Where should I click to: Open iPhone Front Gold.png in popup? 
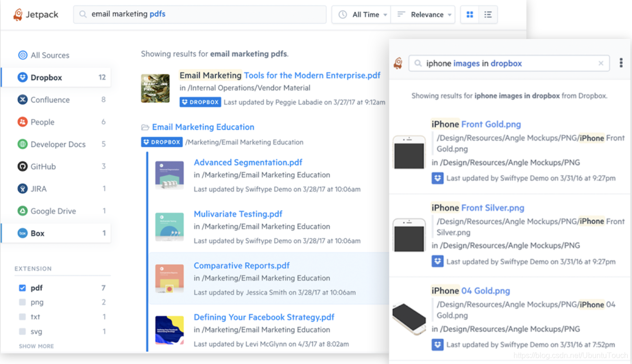(x=476, y=124)
